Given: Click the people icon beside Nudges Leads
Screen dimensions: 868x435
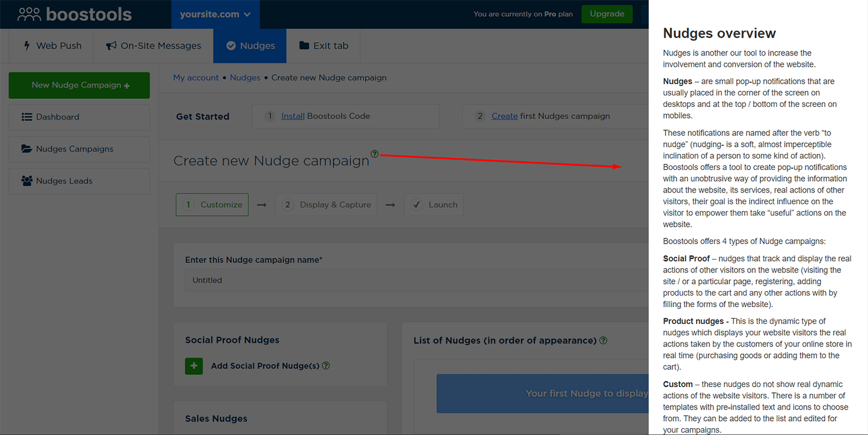Looking at the screenshot, I should click(x=27, y=181).
